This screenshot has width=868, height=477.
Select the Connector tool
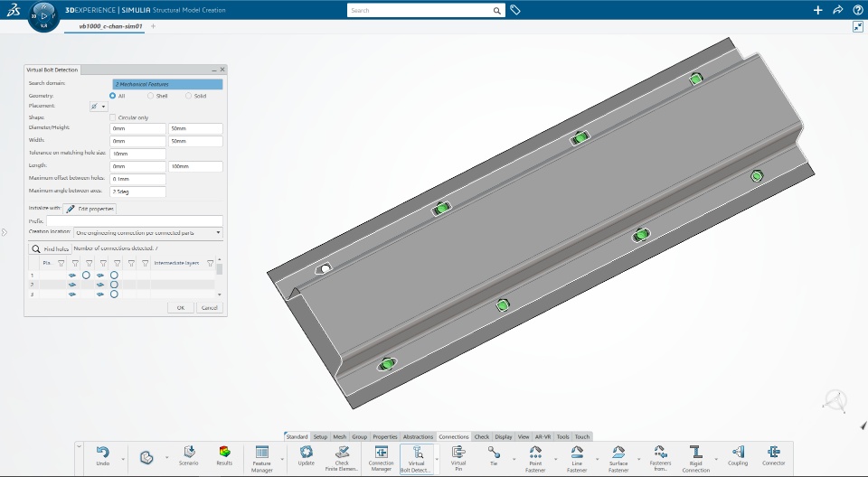pos(773,452)
